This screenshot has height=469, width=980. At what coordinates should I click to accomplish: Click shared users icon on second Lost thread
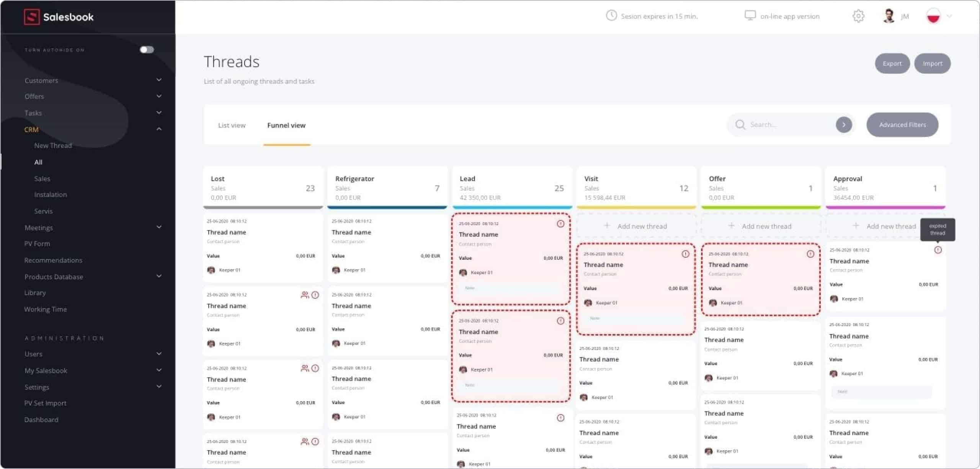305,295
